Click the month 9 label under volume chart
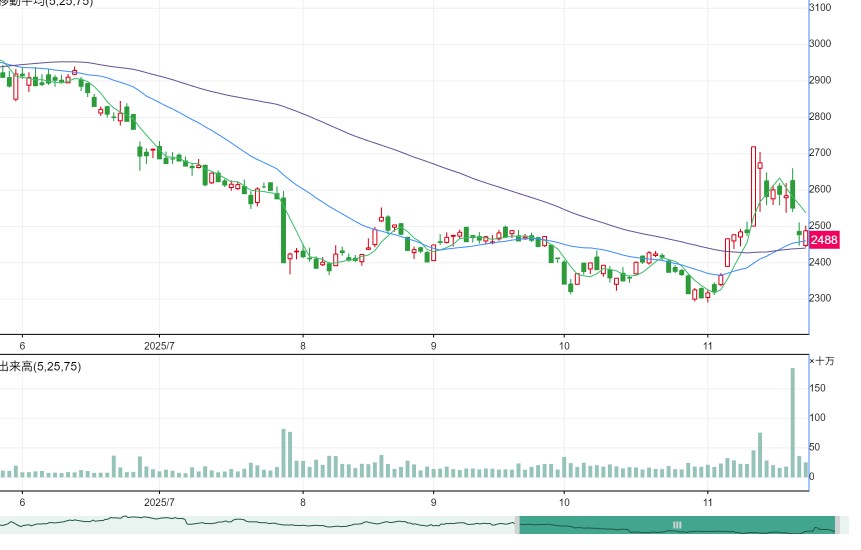The width and height of the screenshot is (861, 550). 434,502
